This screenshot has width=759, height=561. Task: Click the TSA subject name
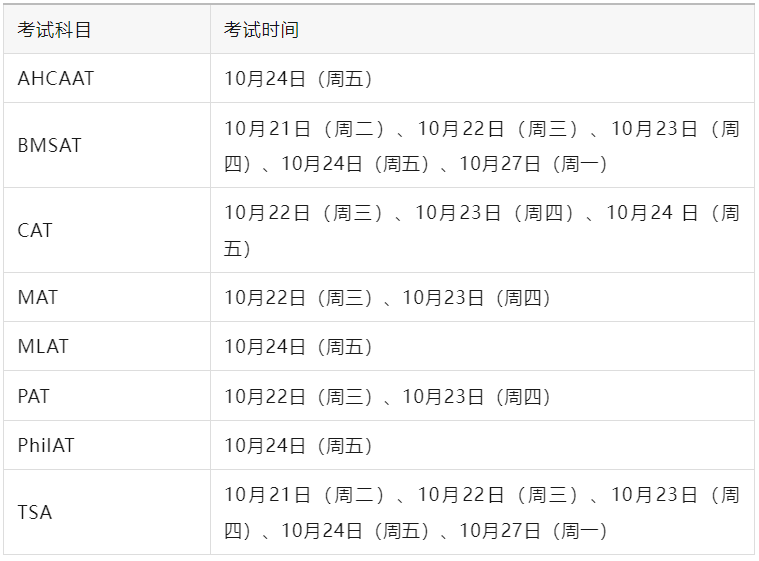pyautogui.click(x=35, y=513)
